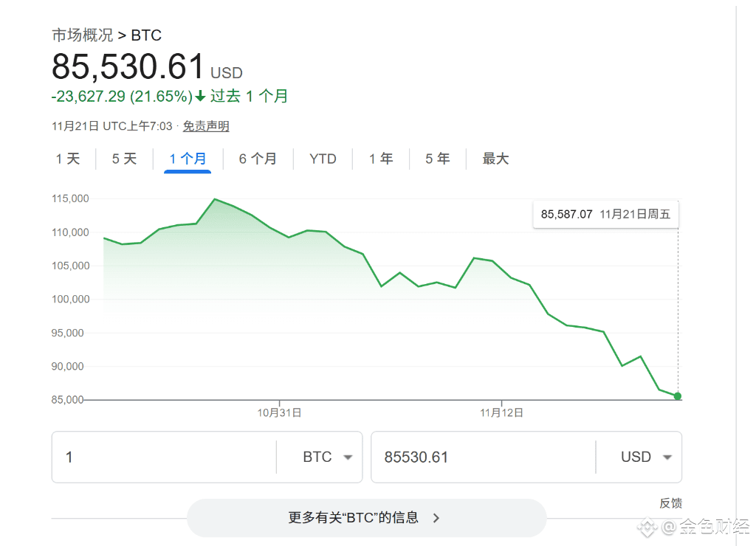This screenshot has height=546, width=756.
Task: Select the 1 天 time range tab
Action: click(68, 159)
